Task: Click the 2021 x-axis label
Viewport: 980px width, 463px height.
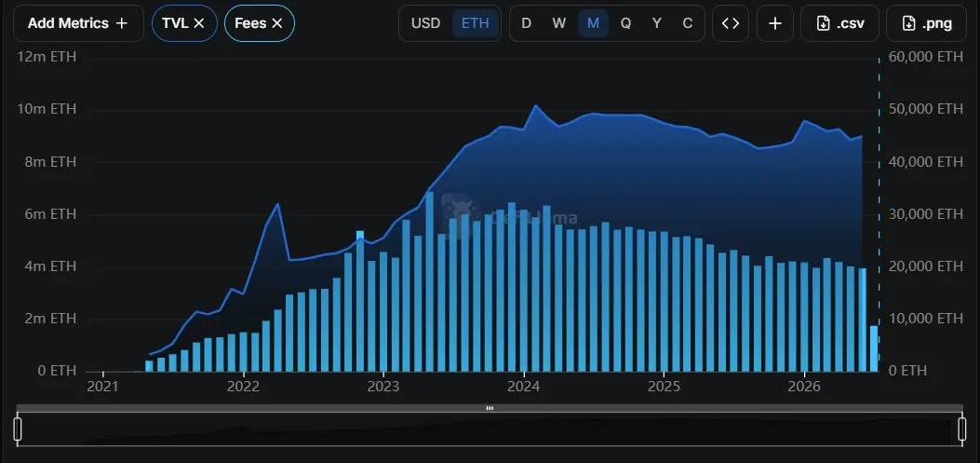Action: coord(102,386)
